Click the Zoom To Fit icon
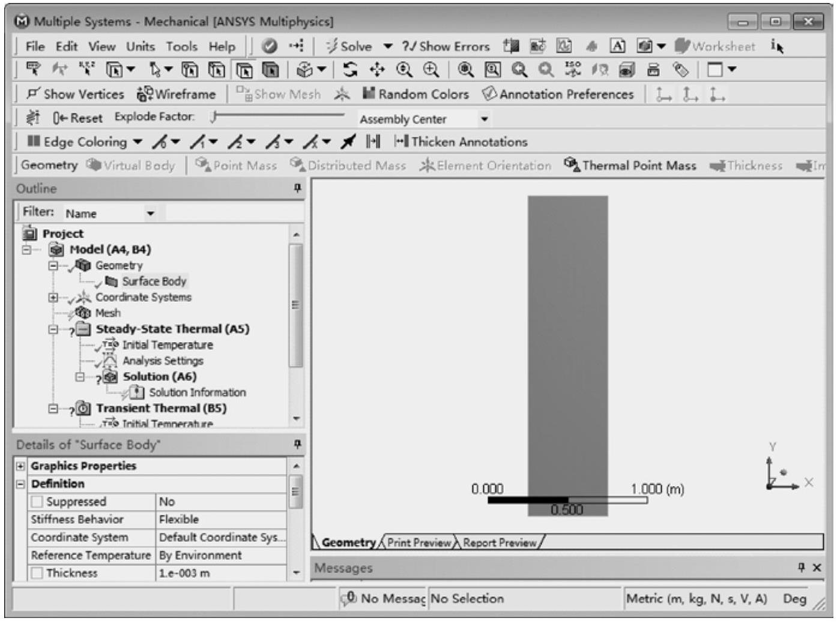This screenshot has height=624, width=840. (465, 70)
